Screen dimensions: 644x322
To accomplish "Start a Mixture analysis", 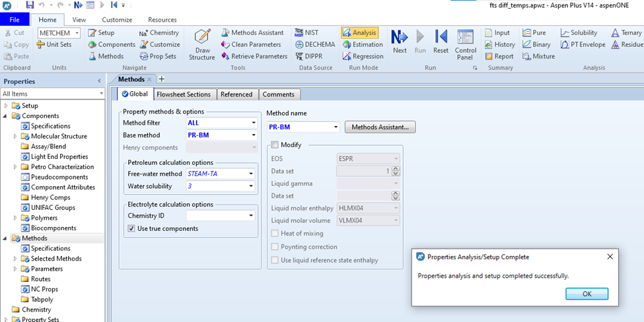I will [538, 56].
